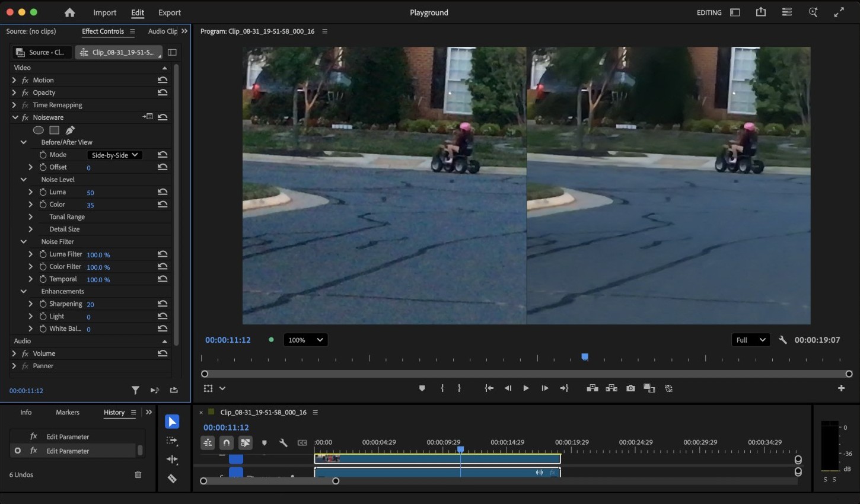Step back one frame

508,388
